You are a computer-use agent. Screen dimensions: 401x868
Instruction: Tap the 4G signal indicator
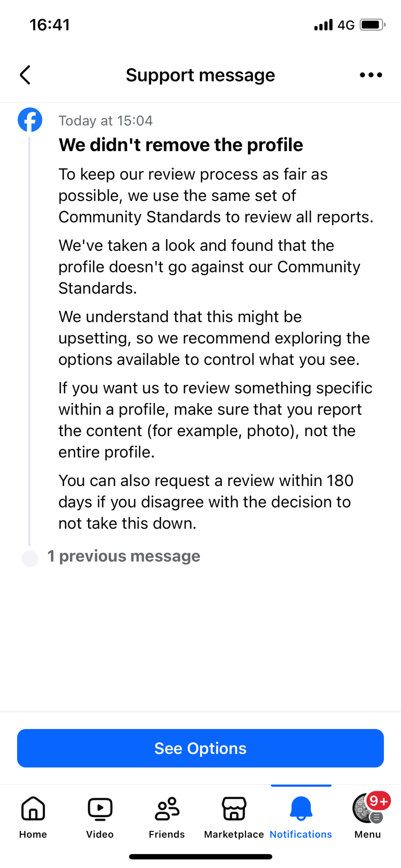346,25
